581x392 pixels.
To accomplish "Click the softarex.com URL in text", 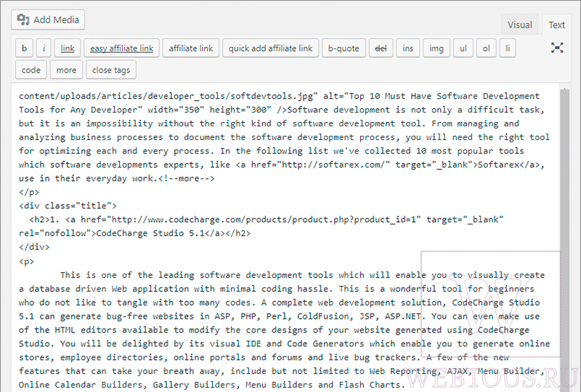I will (333, 165).
